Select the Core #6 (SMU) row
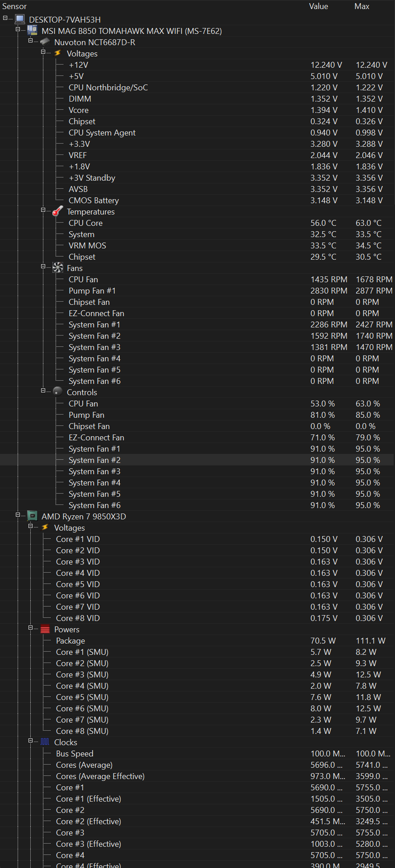 [197, 709]
